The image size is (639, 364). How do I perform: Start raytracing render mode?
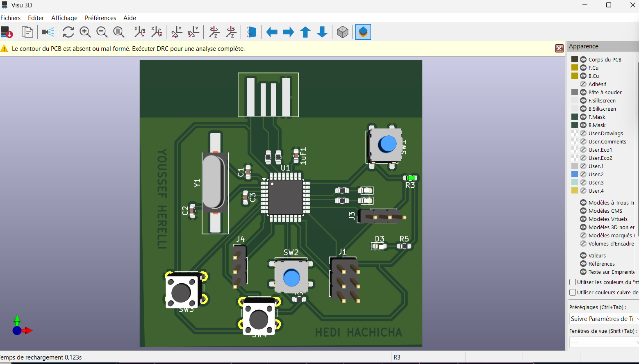click(48, 32)
